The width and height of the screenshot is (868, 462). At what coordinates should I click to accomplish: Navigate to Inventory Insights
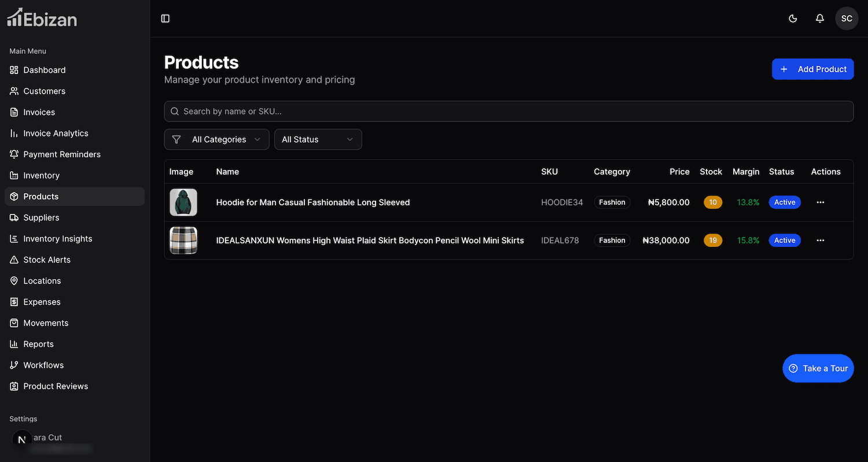click(x=58, y=239)
